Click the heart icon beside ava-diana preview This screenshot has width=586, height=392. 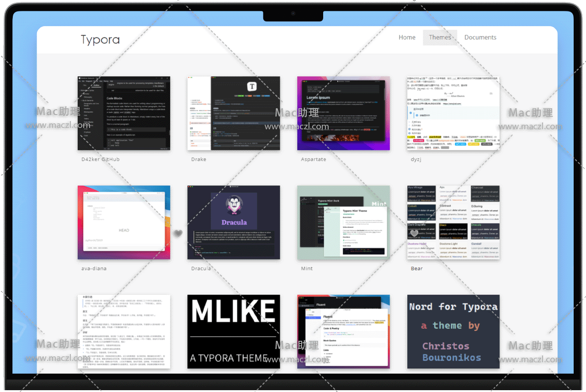pos(178,233)
